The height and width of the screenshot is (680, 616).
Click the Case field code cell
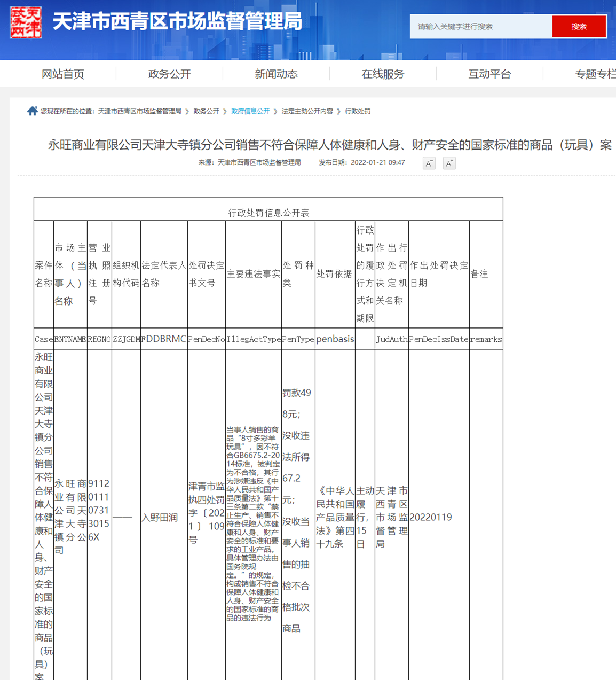[44, 339]
